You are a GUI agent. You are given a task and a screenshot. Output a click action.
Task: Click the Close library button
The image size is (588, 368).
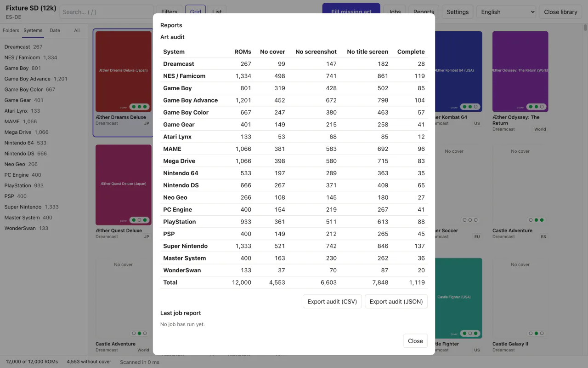560,12
